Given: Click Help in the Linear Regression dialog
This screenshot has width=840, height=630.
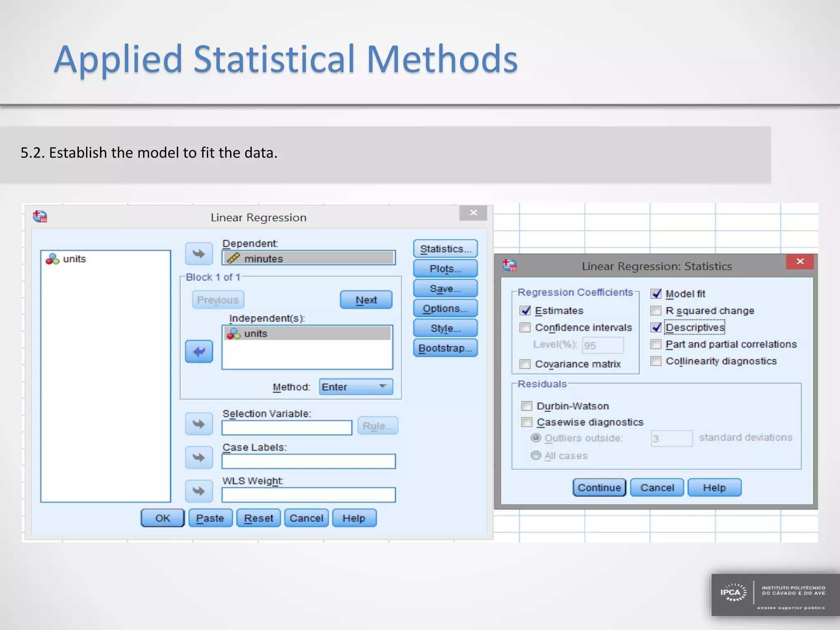Looking at the screenshot, I should click(354, 518).
